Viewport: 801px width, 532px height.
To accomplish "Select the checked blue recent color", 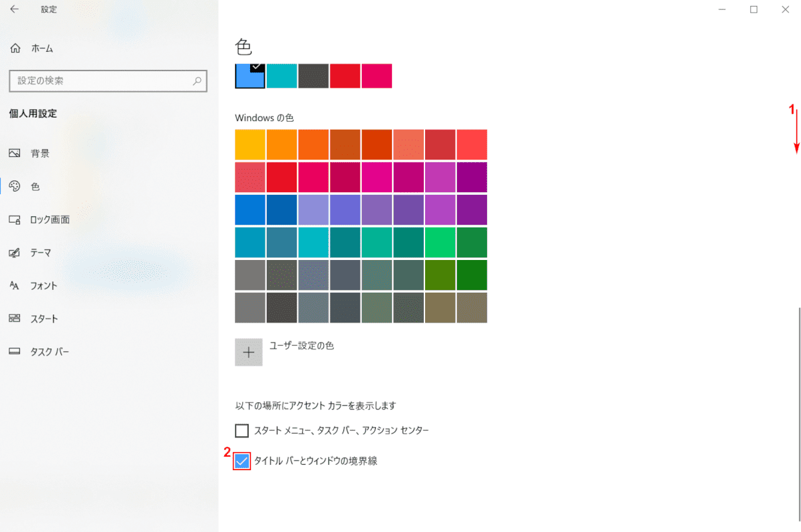I will point(250,76).
